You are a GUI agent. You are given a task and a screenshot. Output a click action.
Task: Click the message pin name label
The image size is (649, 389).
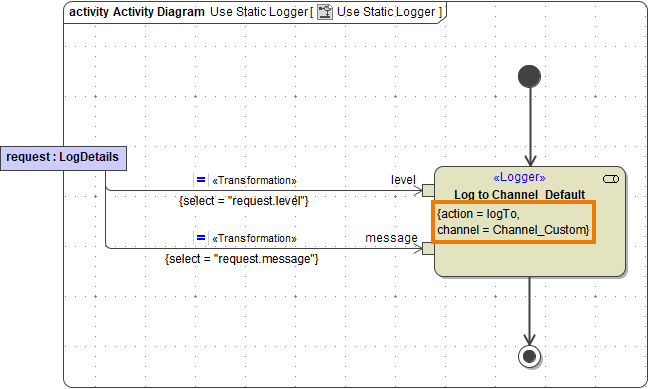point(392,238)
